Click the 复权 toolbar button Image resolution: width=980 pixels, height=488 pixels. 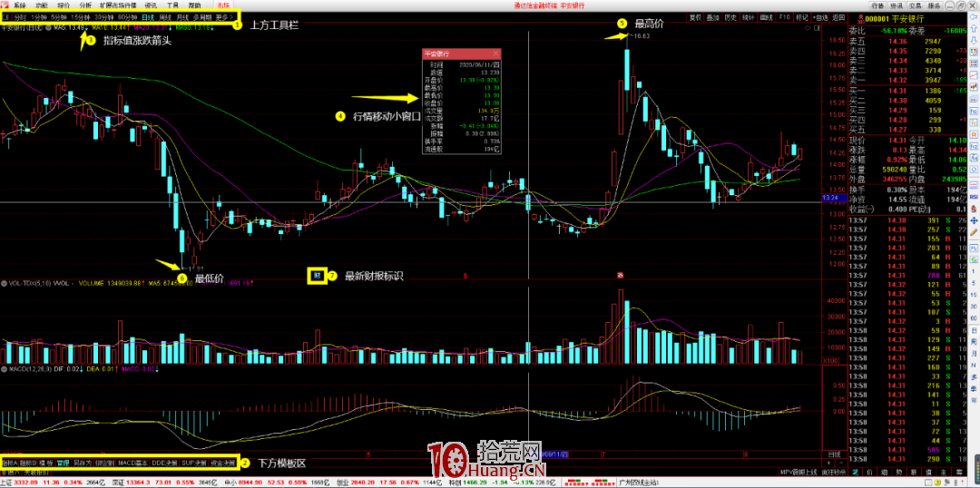click(695, 17)
